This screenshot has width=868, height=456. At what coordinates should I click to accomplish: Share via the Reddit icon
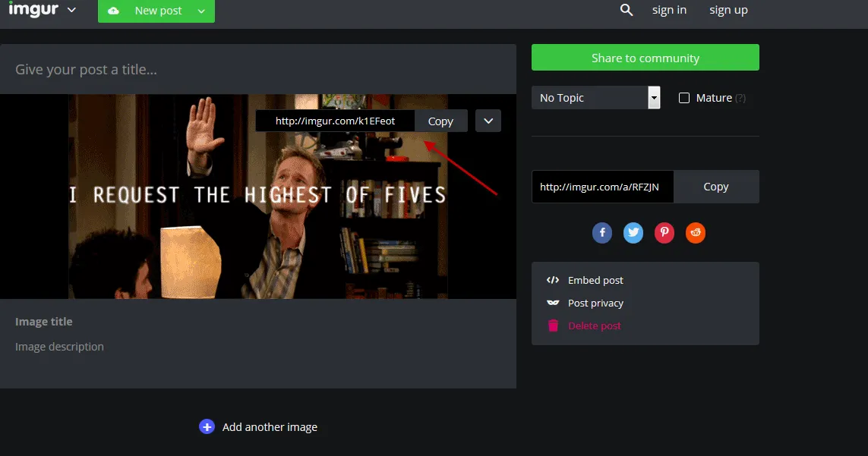point(696,232)
